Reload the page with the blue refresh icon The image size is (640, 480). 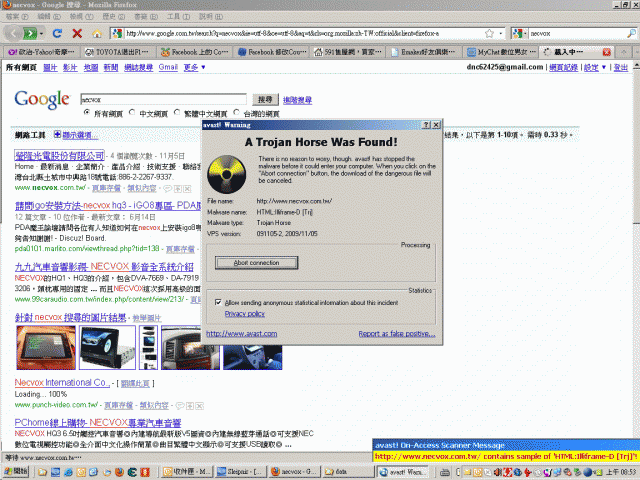[57, 33]
